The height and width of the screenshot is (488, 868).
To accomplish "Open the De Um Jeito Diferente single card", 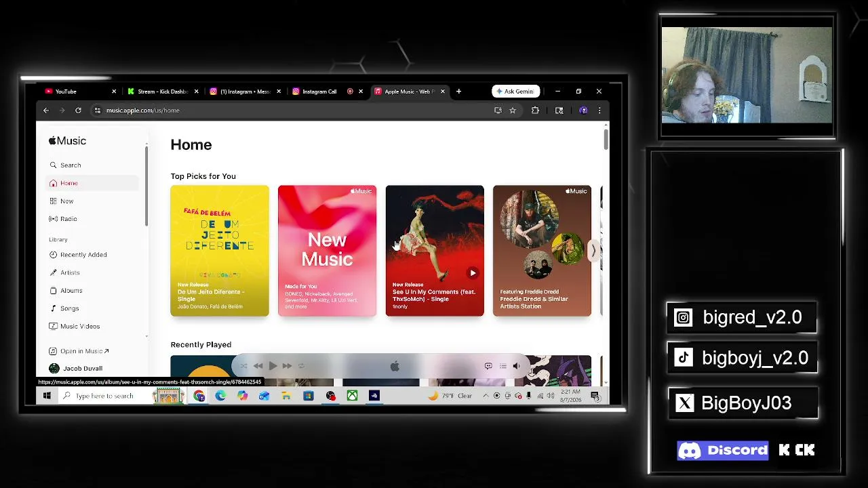I will tap(220, 251).
